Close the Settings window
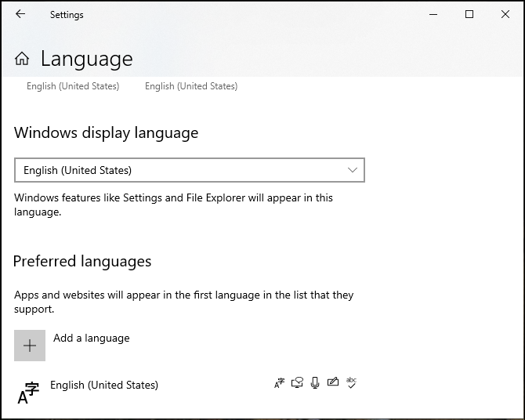The height and width of the screenshot is (420, 525). (x=505, y=14)
